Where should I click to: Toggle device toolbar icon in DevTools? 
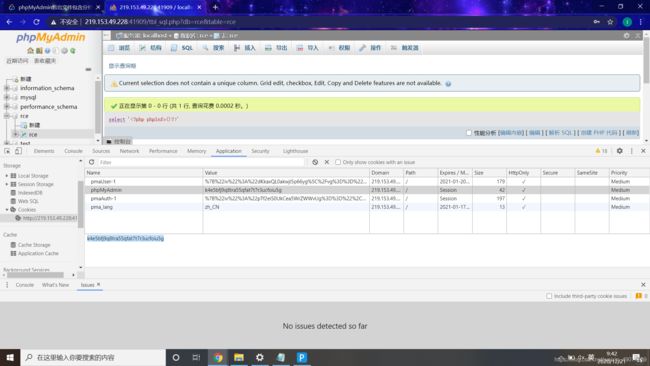pos(18,151)
